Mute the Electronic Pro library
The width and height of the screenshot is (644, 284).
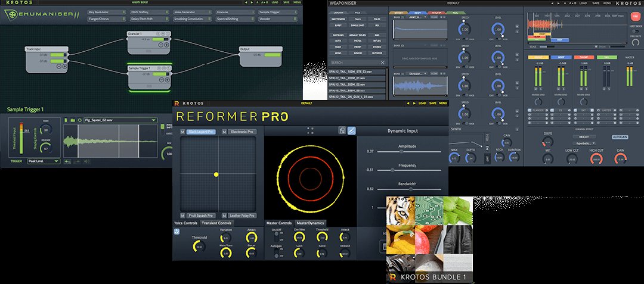pos(225,132)
